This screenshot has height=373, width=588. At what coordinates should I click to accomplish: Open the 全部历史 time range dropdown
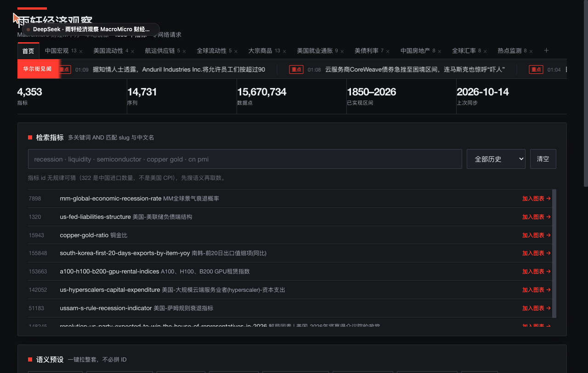click(x=496, y=159)
